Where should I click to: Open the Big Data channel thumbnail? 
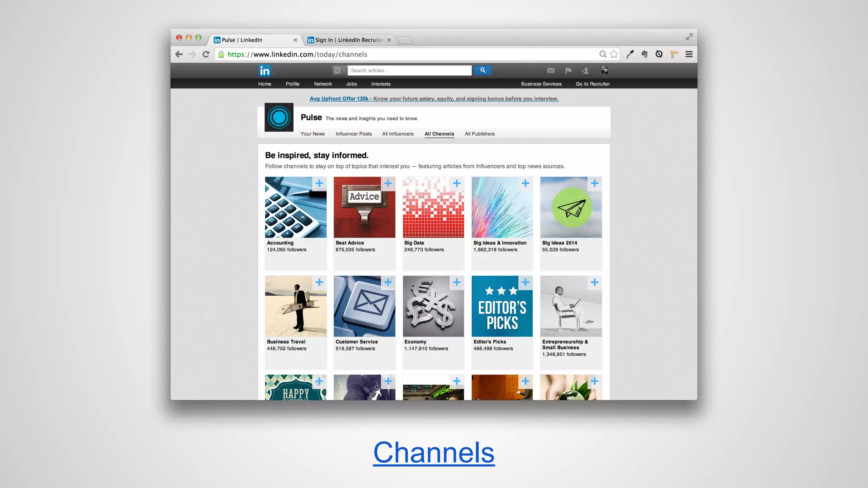433,207
